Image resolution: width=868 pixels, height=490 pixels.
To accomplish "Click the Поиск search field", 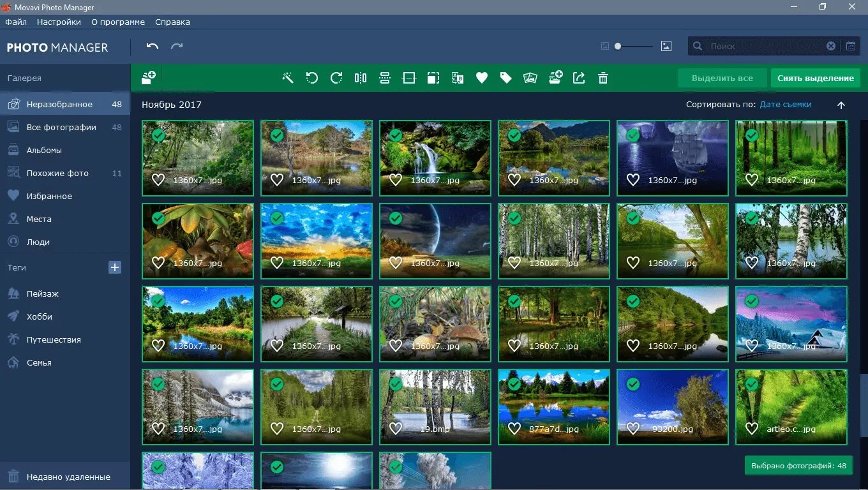I will pos(765,46).
